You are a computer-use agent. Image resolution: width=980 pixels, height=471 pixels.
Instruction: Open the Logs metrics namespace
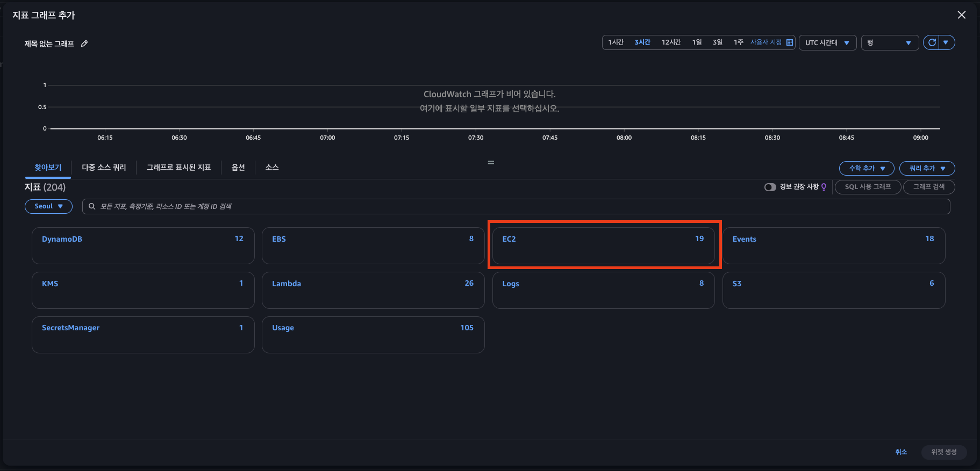point(603,290)
